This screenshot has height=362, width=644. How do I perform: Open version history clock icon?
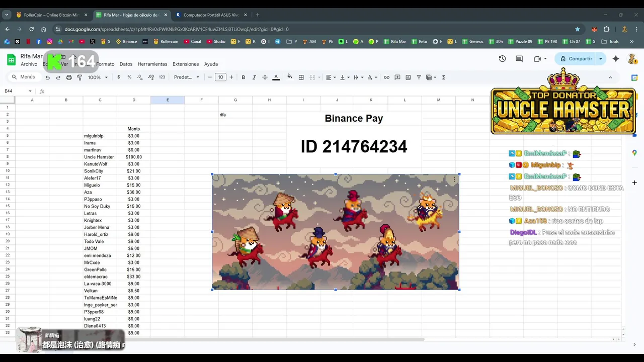[x=502, y=59]
